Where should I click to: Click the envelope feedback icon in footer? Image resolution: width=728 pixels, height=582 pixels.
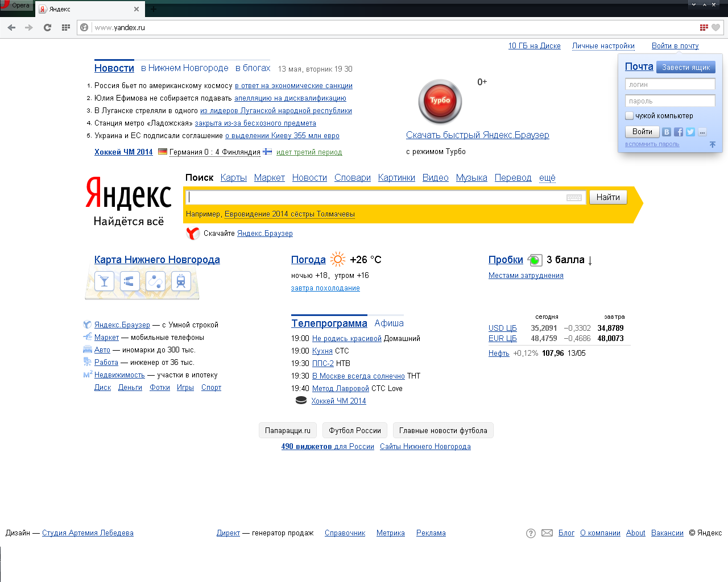click(x=547, y=533)
